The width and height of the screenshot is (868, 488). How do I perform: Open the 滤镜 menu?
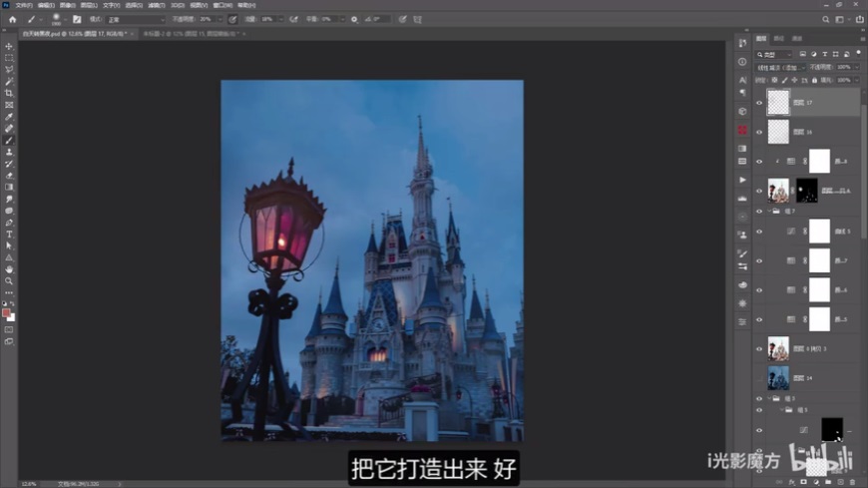pos(156,5)
